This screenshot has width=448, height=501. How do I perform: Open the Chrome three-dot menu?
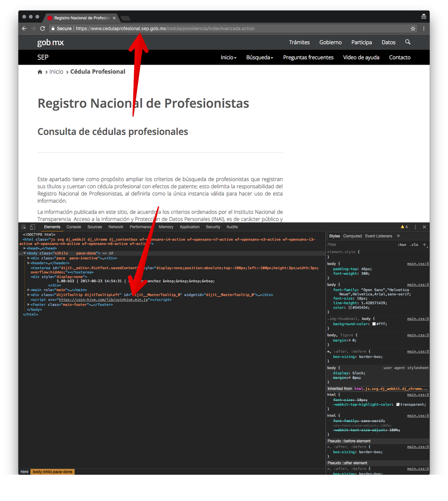424,28
